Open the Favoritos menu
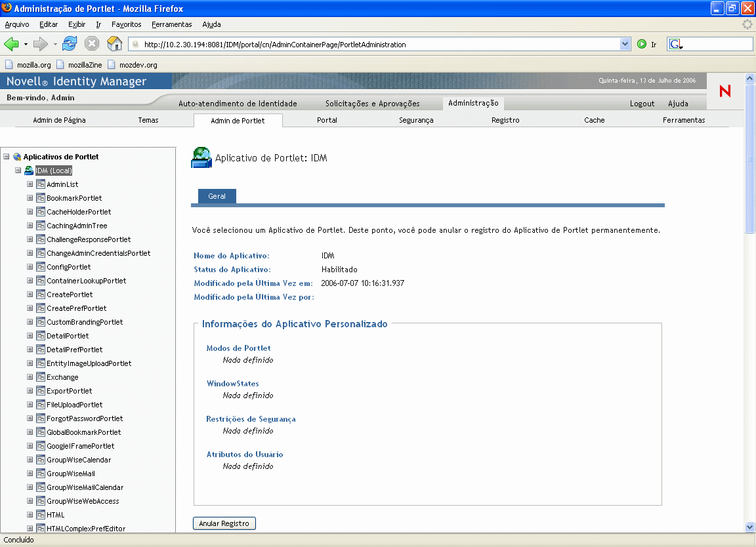 (x=126, y=24)
